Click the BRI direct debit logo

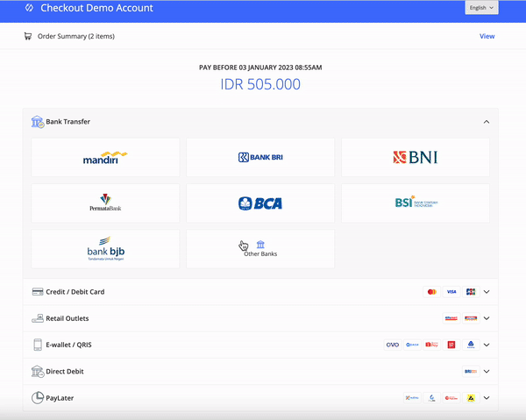(x=471, y=372)
